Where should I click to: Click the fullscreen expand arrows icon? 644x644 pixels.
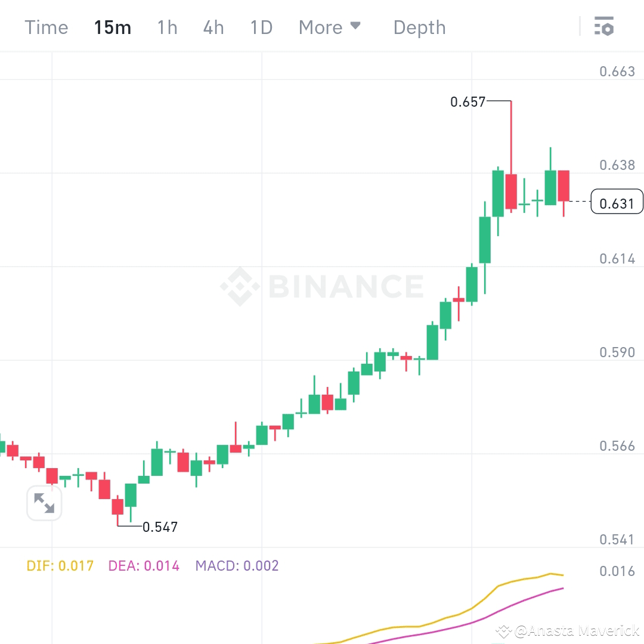point(44,503)
